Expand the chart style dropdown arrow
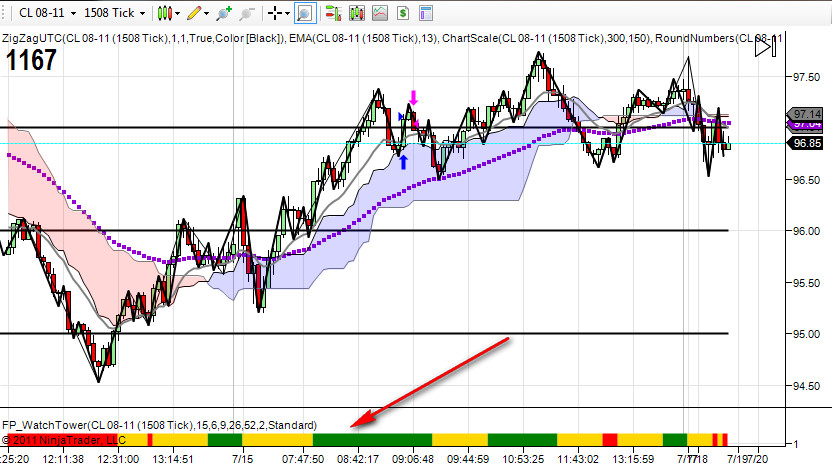 (178, 13)
